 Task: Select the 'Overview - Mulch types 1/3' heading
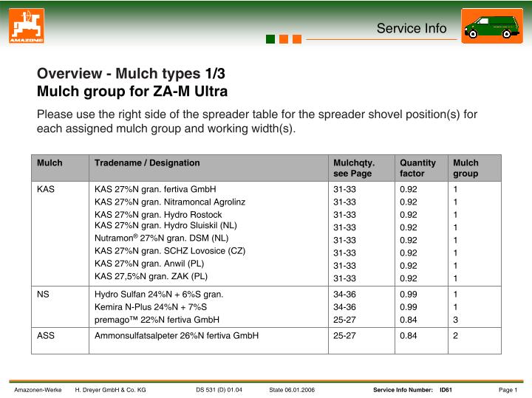point(131,74)
